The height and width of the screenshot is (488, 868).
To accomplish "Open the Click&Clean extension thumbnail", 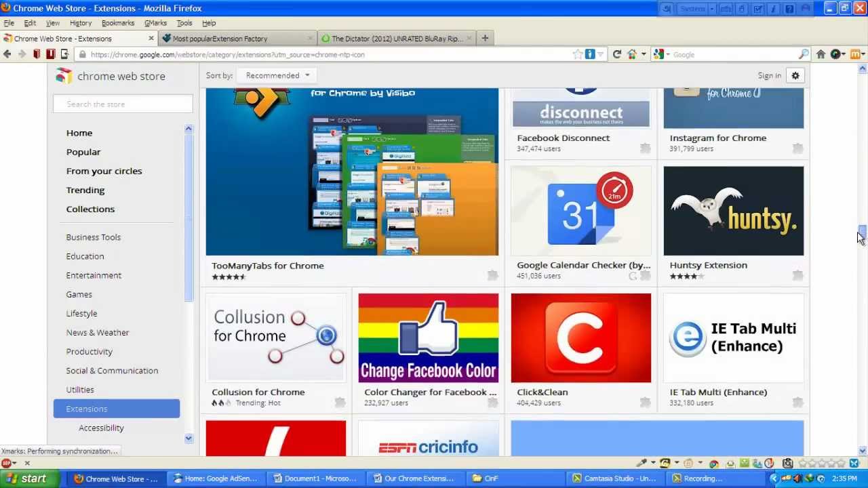I will coord(581,338).
